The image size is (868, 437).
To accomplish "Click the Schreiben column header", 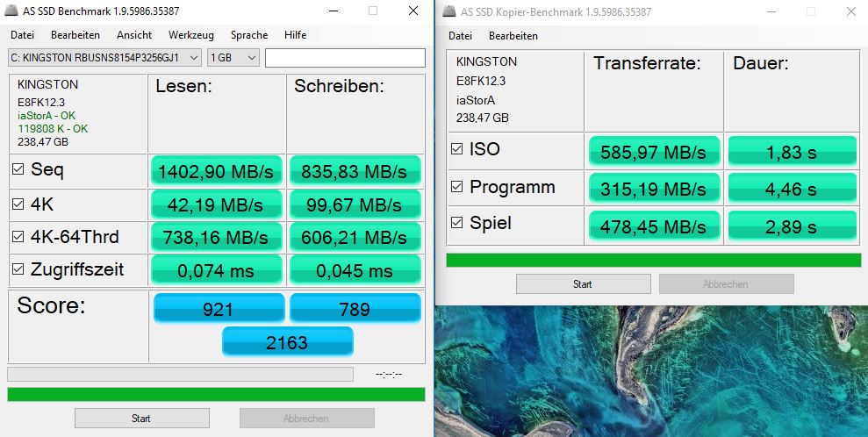I will [x=339, y=86].
